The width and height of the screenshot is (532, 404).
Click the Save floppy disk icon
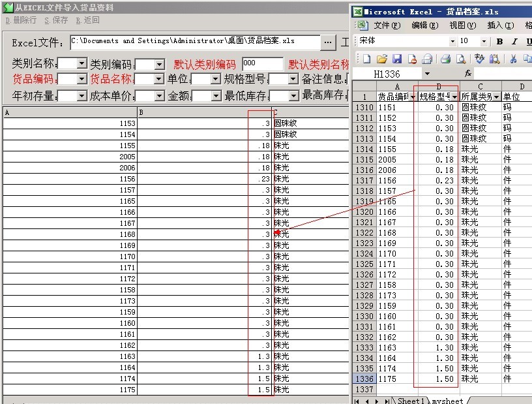click(x=397, y=59)
